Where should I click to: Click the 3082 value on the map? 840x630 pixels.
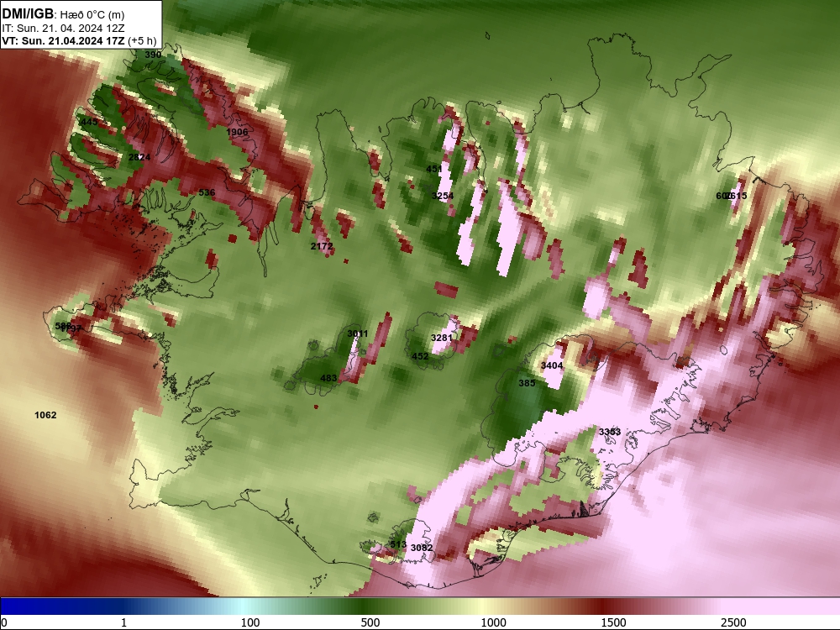[x=422, y=548]
